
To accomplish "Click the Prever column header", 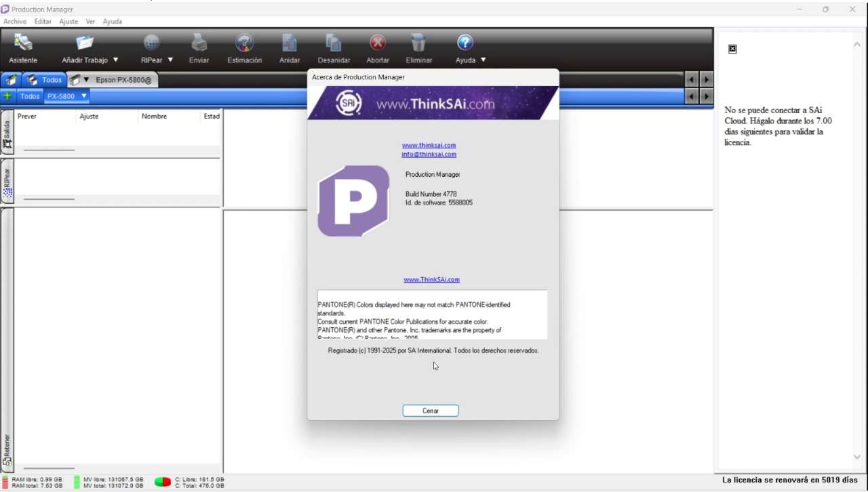I will (x=27, y=117).
